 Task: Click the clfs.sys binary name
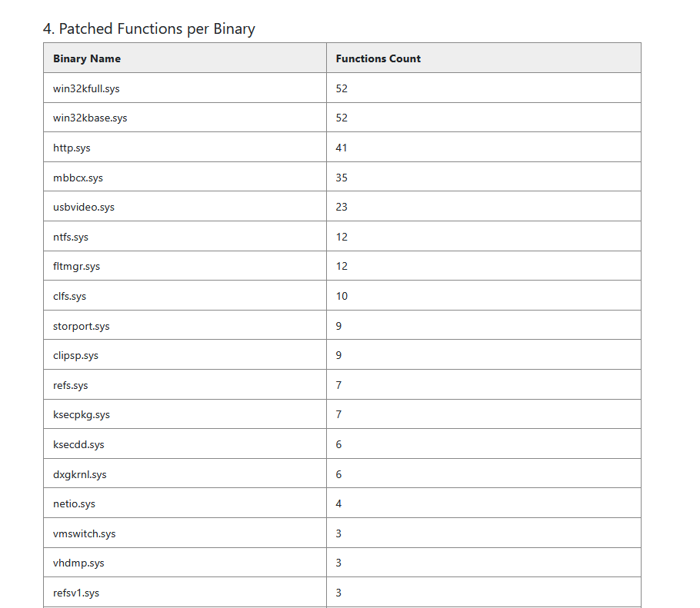click(x=69, y=296)
